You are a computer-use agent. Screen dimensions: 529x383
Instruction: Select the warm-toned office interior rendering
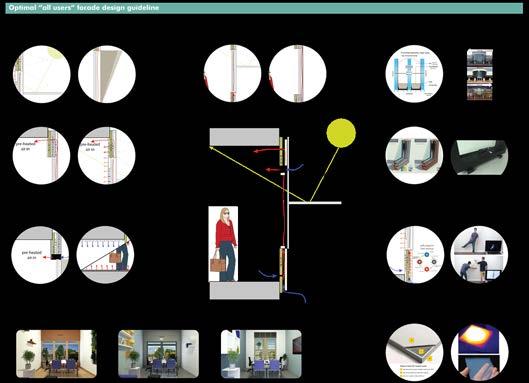56,354
